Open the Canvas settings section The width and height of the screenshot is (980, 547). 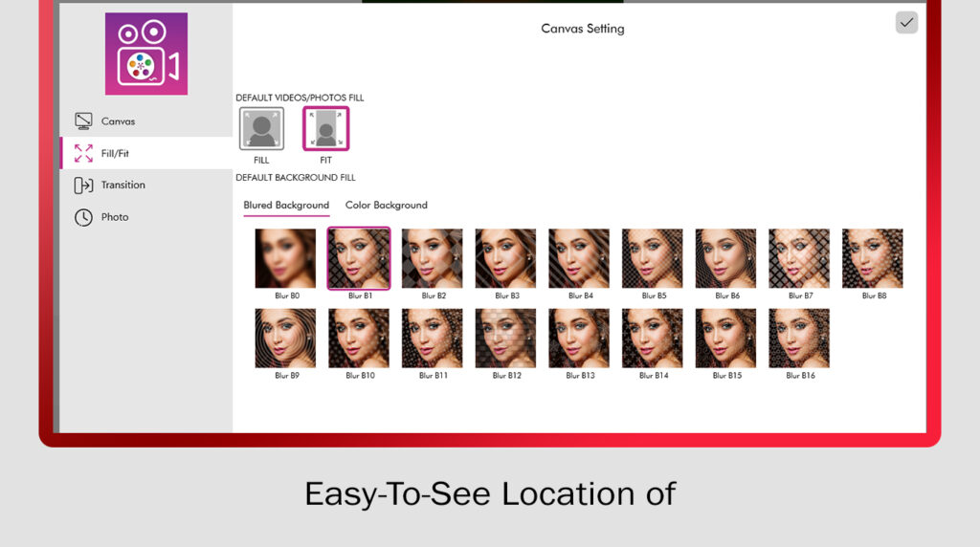click(118, 121)
